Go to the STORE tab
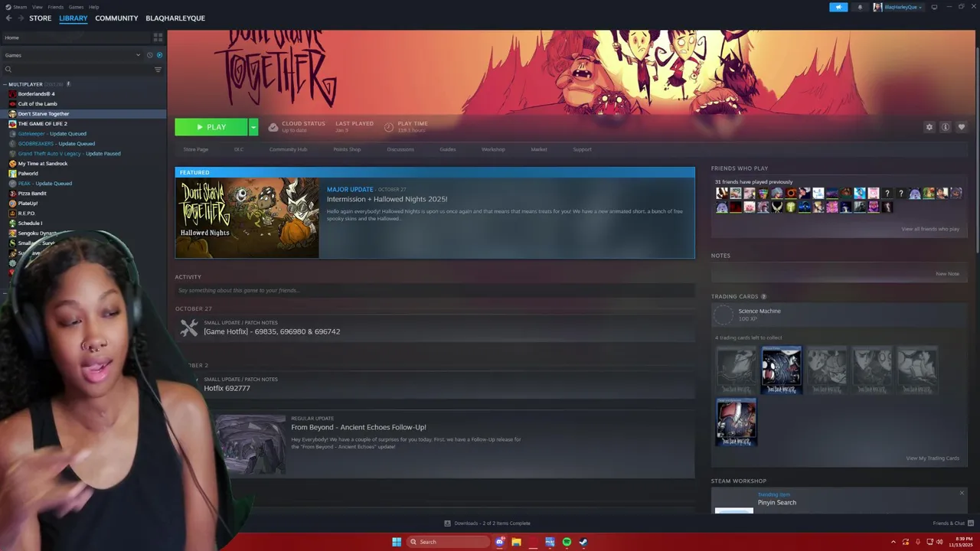The width and height of the screenshot is (980, 551). 40,18
